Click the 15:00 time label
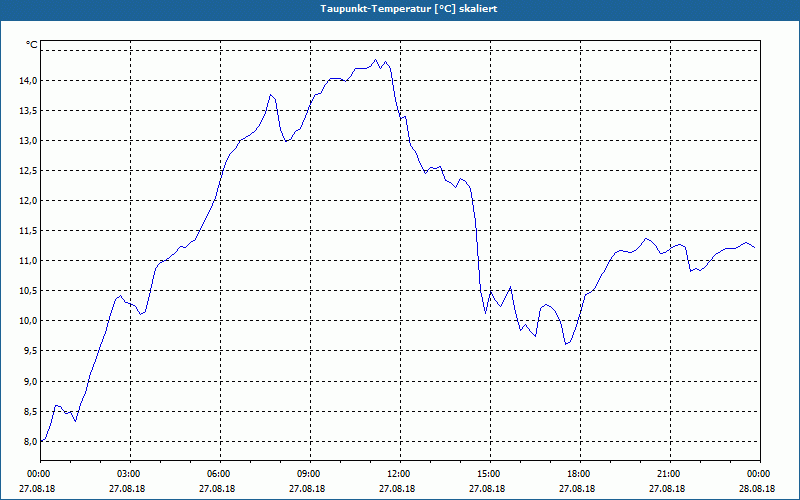This screenshot has height=500, width=800. tap(490, 474)
